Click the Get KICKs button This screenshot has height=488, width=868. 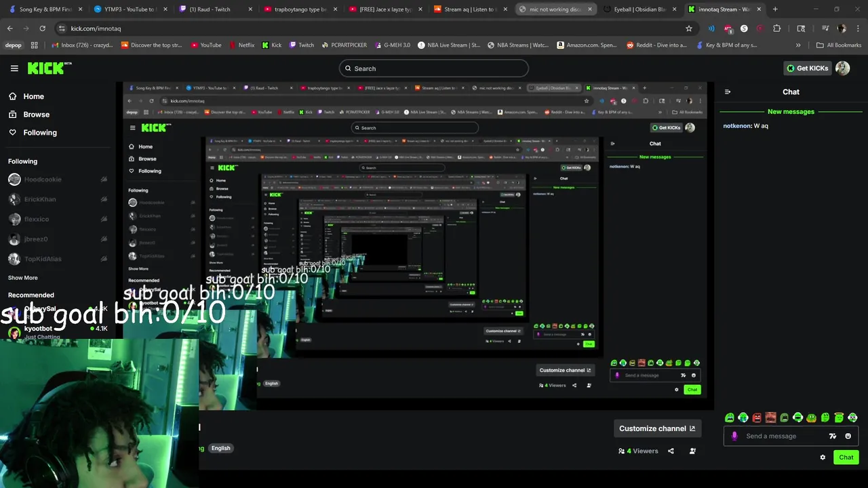pos(807,68)
